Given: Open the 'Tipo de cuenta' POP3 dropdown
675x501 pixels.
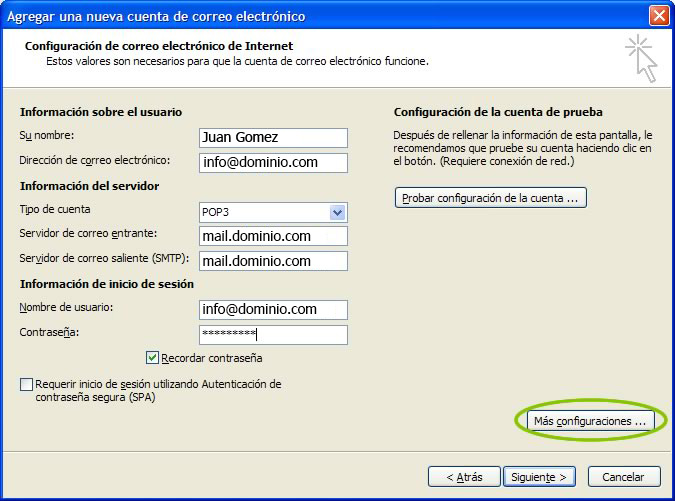Looking at the screenshot, I should [337, 212].
